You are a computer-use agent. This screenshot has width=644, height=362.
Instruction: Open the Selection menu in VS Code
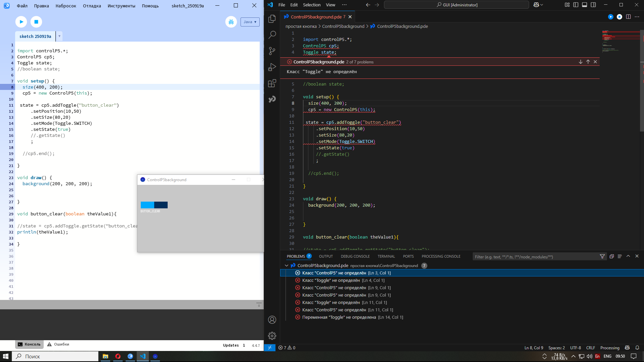point(311,5)
